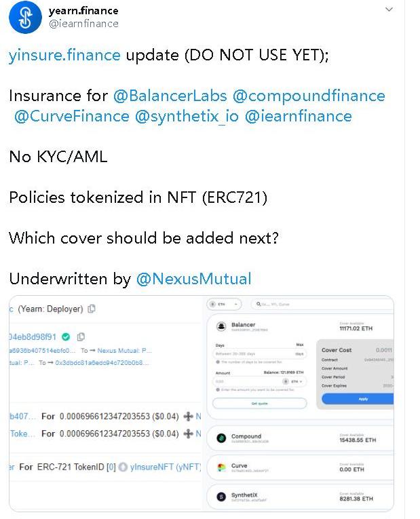
Task: Open the tweet options chevron menu
Action: [x=389, y=10]
